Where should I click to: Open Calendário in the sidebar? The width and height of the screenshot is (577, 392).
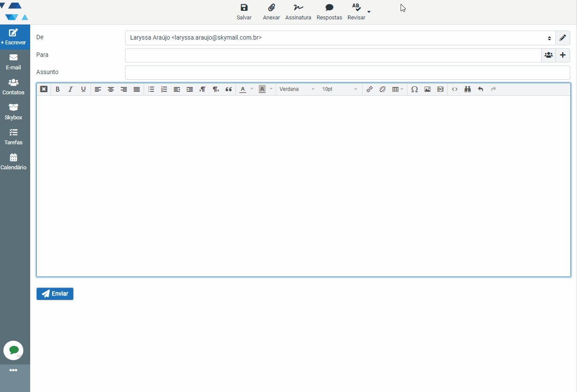tap(13, 162)
